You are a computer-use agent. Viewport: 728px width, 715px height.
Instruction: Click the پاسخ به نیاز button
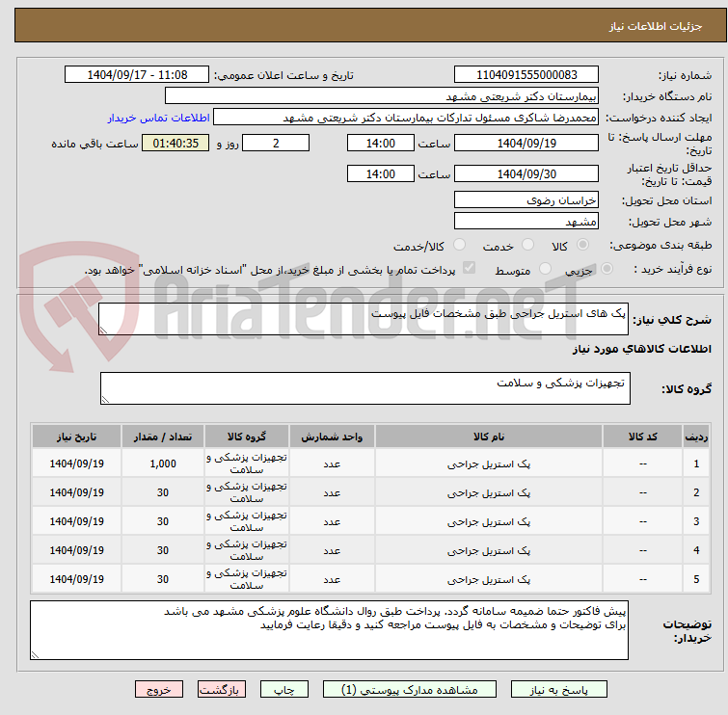pyautogui.click(x=558, y=690)
